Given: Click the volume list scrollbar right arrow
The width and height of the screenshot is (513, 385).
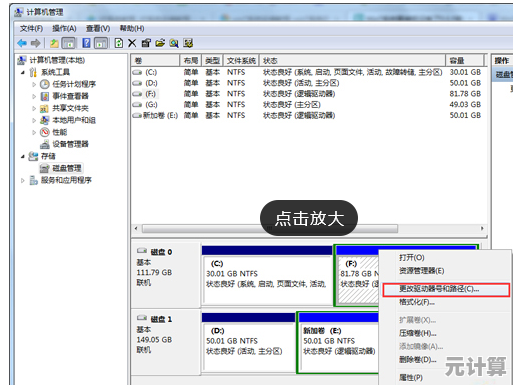Looking at the screenshot, I should point(482,229).
